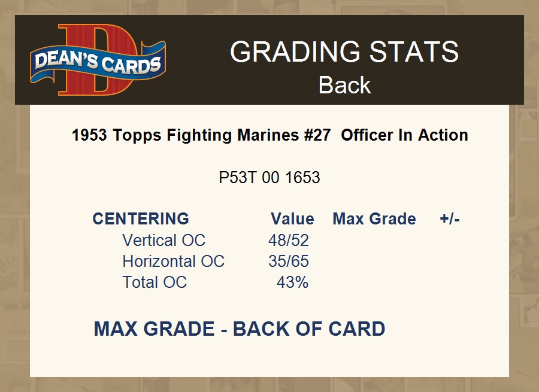Click the +/- column header

449,218
